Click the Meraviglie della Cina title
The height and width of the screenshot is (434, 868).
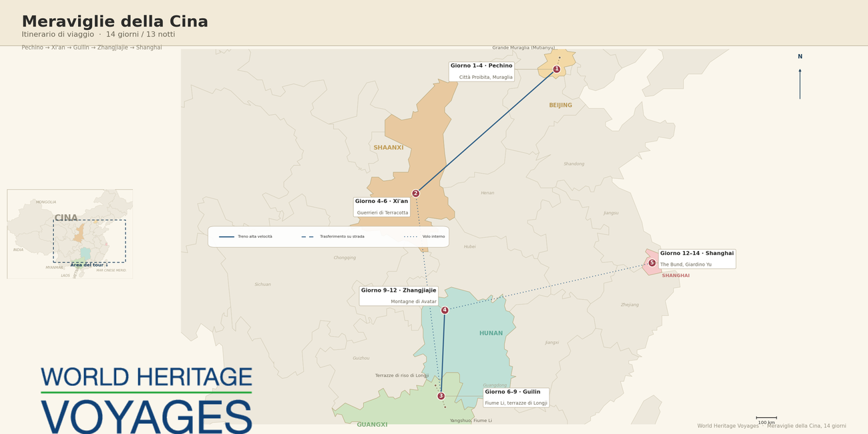point(115,22)
